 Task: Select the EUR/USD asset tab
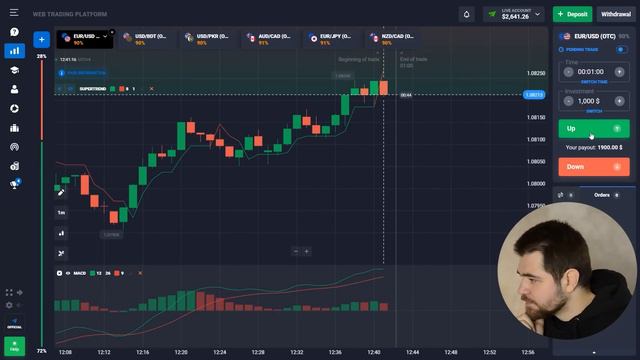(84, 39)
